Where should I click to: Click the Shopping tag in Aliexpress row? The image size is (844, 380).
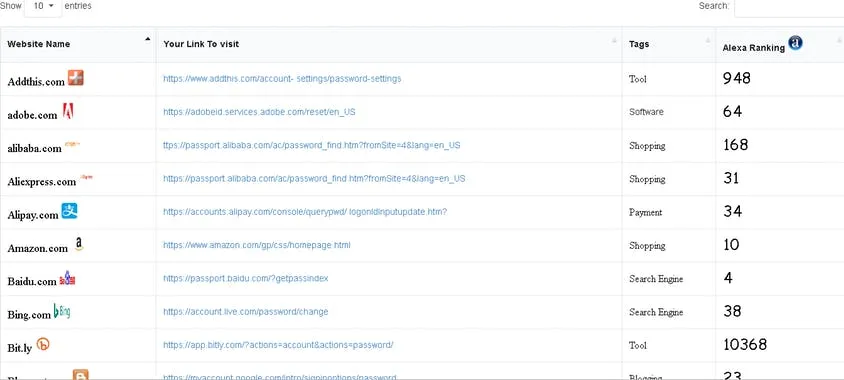(647, 179)
